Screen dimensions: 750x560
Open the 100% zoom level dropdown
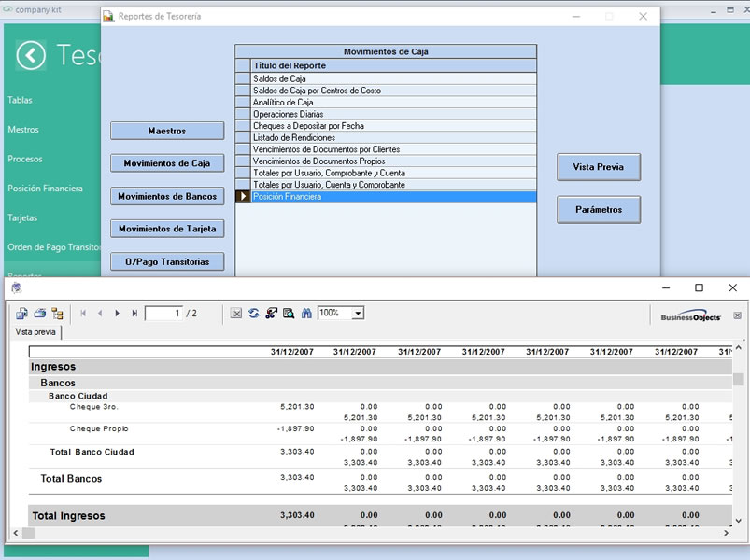click(358, 314)
